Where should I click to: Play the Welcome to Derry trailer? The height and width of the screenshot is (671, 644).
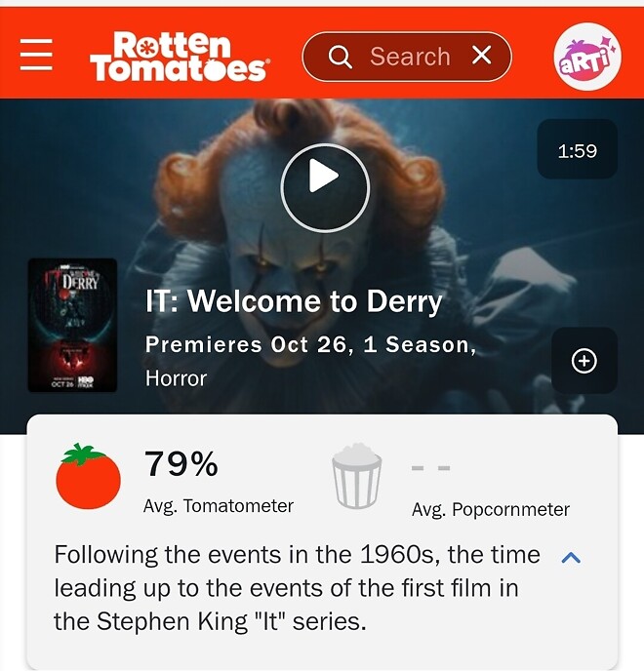[x=325, y=188]
